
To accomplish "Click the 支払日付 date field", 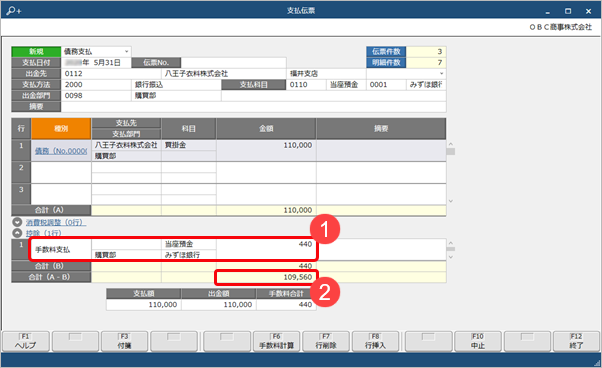I will pos(96,63).
